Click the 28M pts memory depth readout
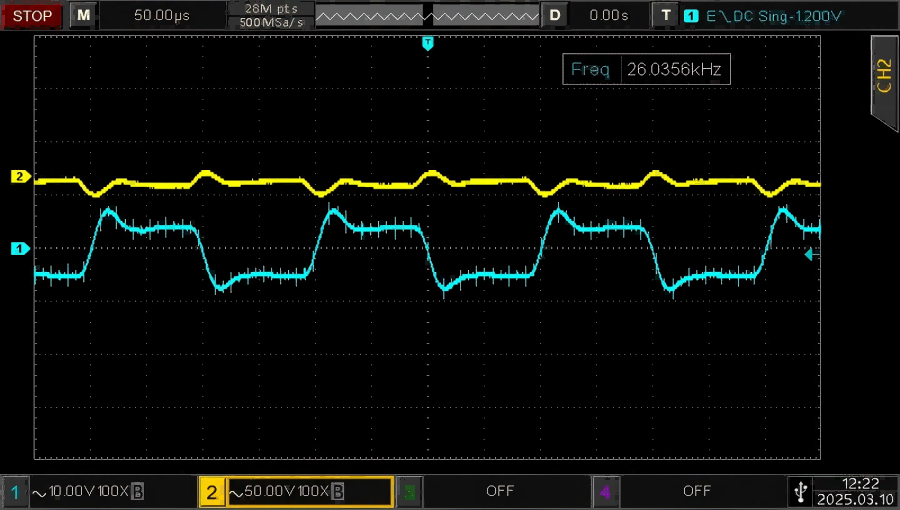This screenshot has width=900, height=510. coord(271,9)
